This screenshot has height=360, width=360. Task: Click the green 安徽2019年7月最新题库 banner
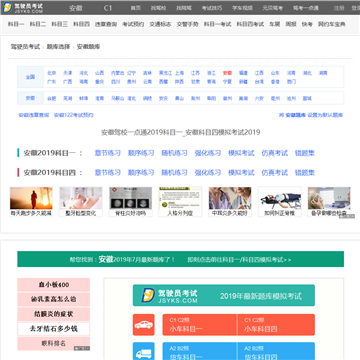point(180,259)
